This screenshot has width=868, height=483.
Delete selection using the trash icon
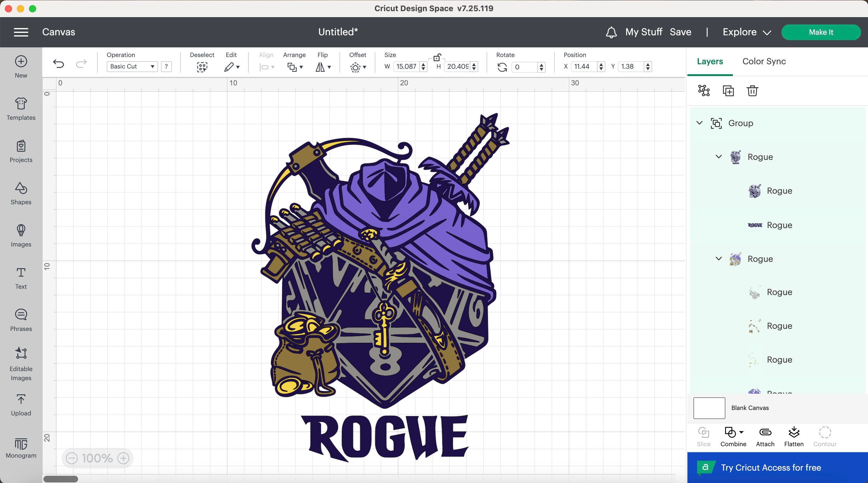(753, 91)
